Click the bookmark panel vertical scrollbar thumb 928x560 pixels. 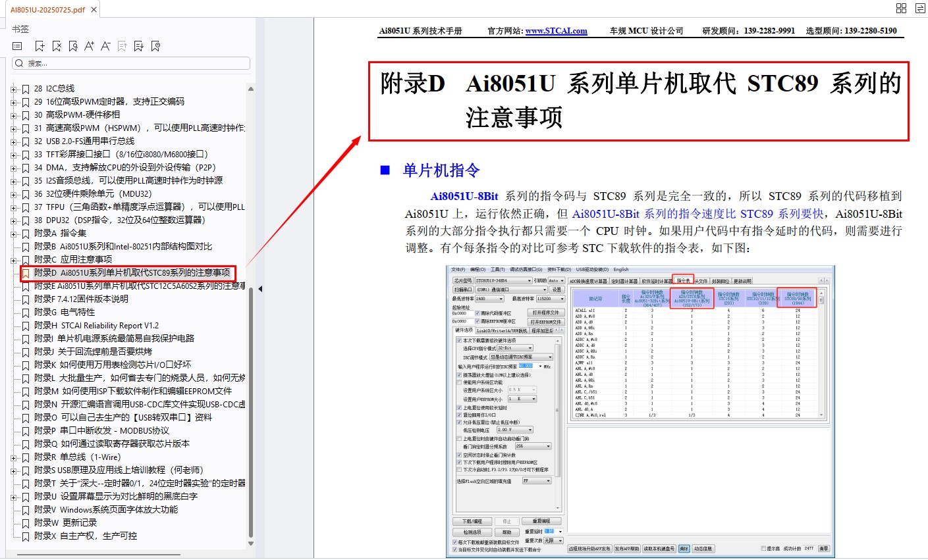point(250,411)
